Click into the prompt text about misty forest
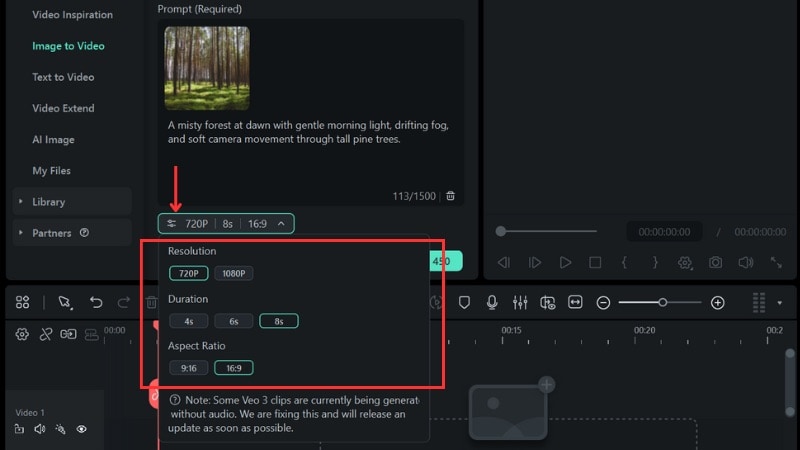This screenshot has height=450, width=800. coord(308,132)
